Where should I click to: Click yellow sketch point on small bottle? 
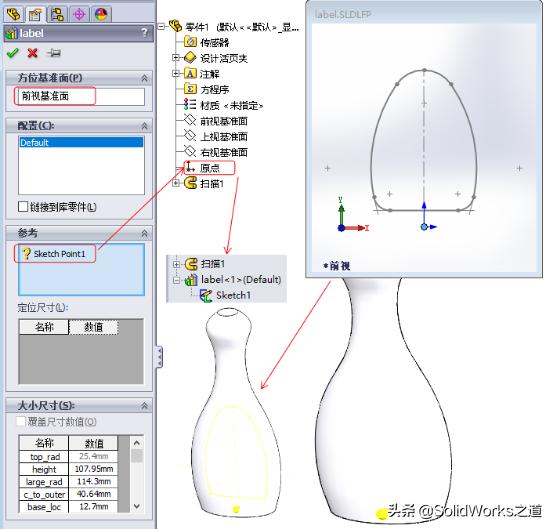[x=236, y=509]
